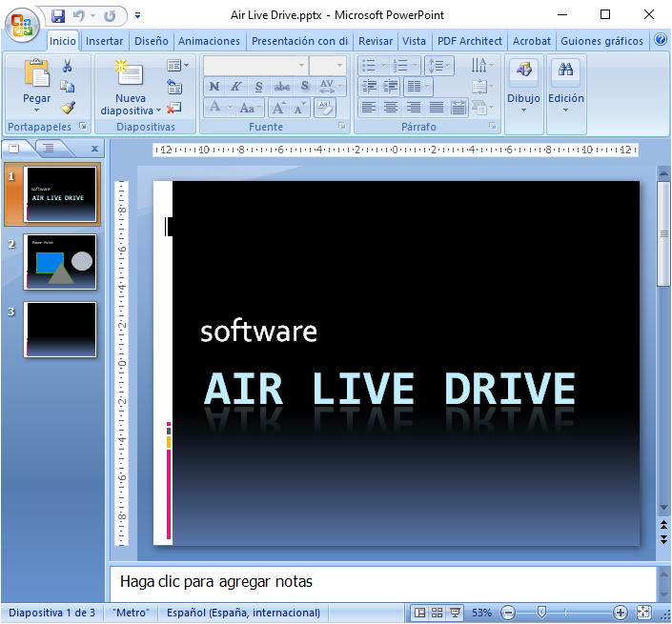Toggle bold (N) formatting

(x=214, y=87)
